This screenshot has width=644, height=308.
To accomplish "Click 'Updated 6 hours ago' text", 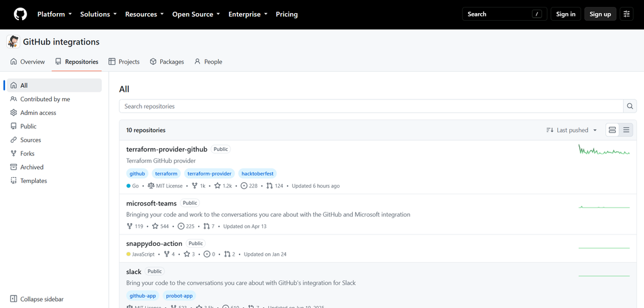I will [x=316, y=186].
